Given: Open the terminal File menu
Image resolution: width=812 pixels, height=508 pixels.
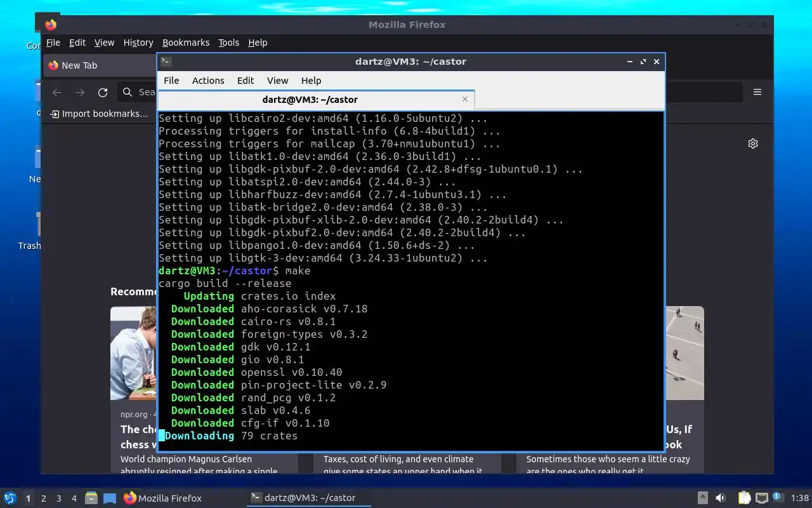Looking at the screenshot, I should point(171,81).
